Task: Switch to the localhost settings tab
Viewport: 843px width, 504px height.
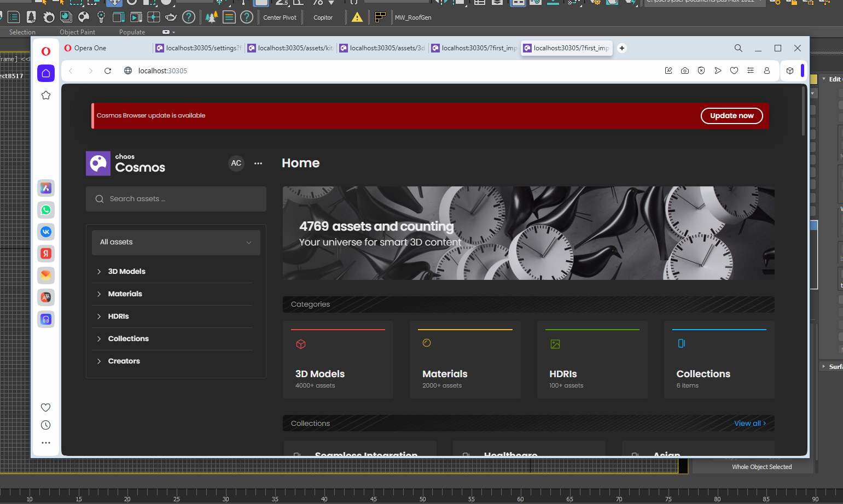Action: click(x=199, y=48)
